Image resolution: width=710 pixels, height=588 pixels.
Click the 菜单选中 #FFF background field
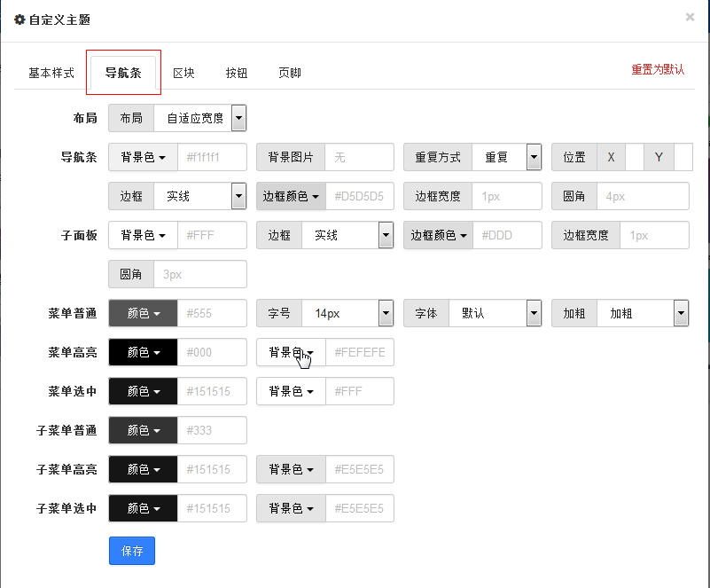(360, 391)
